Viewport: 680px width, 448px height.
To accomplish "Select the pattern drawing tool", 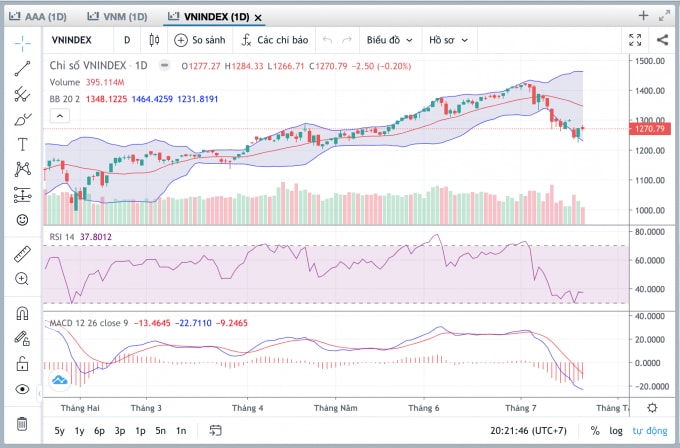I will 22,169.
